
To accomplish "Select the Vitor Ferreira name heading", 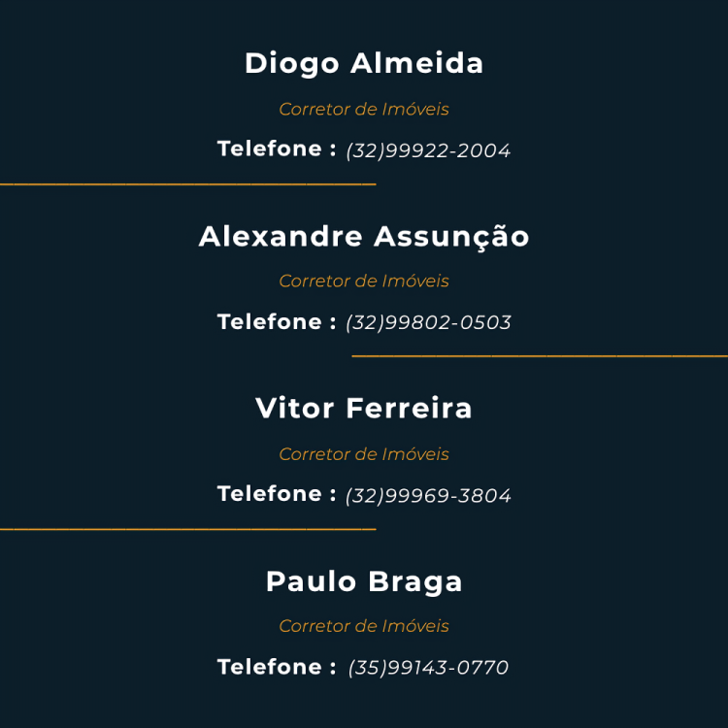I will (364, 408).
